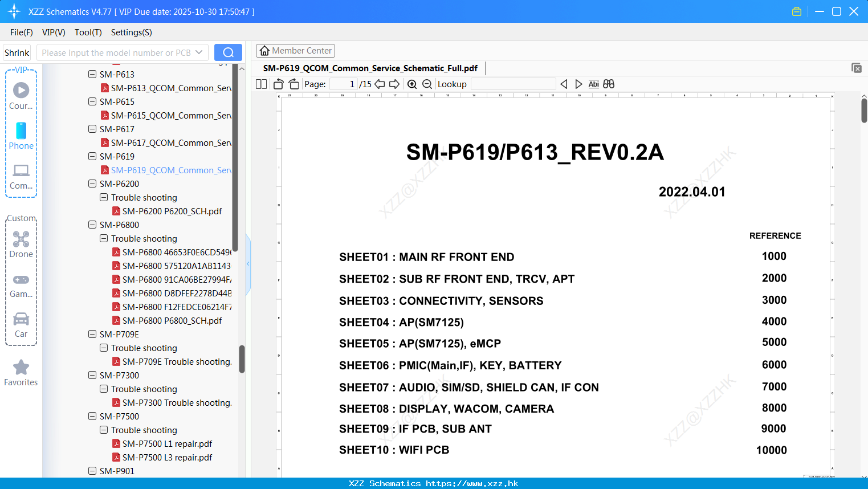Open the Favorites star
868x489 pixels.
coord(21,373)
